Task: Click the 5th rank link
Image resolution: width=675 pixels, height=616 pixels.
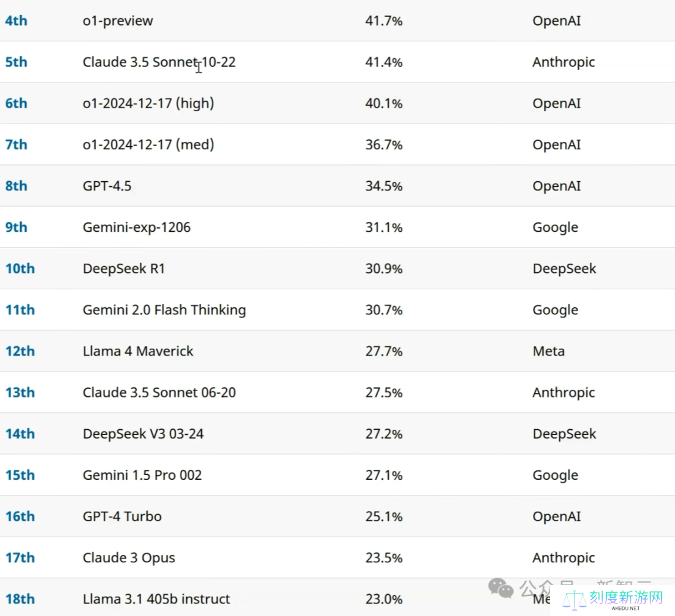Action: (16, 62)
